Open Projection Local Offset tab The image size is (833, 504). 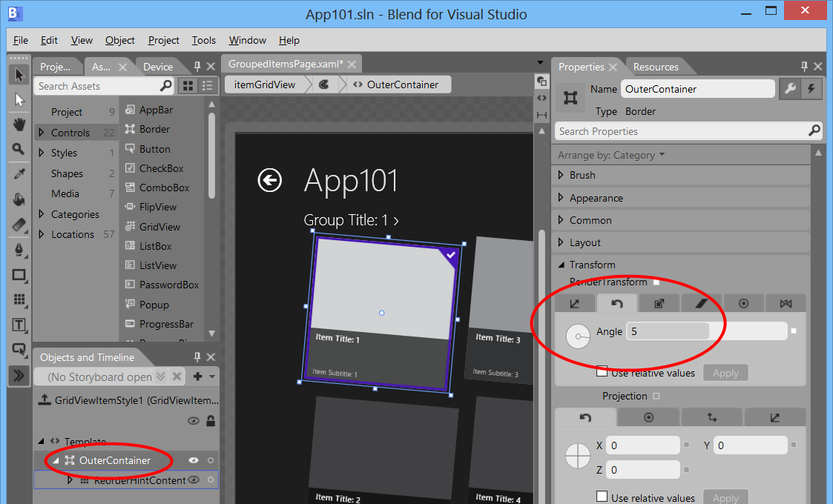click(775, 417)
